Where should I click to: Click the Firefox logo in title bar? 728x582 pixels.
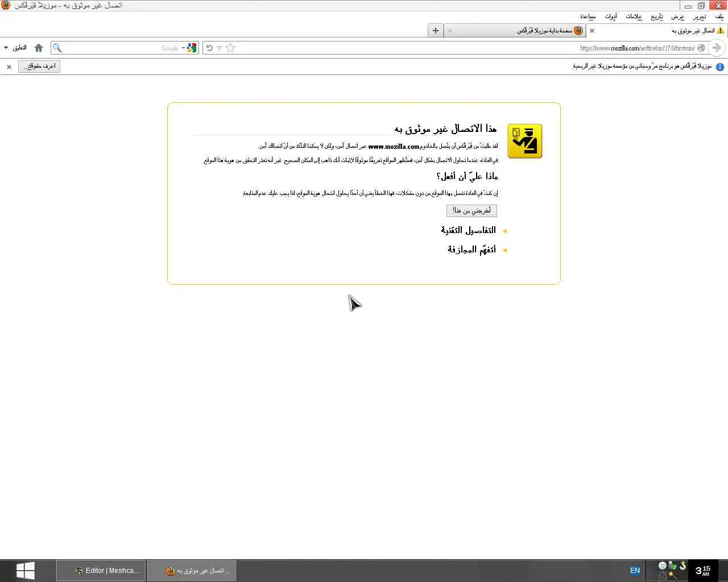6,5
